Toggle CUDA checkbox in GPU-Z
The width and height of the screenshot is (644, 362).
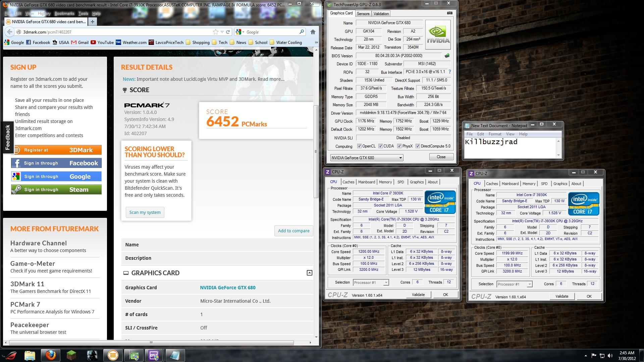point(380,146)
